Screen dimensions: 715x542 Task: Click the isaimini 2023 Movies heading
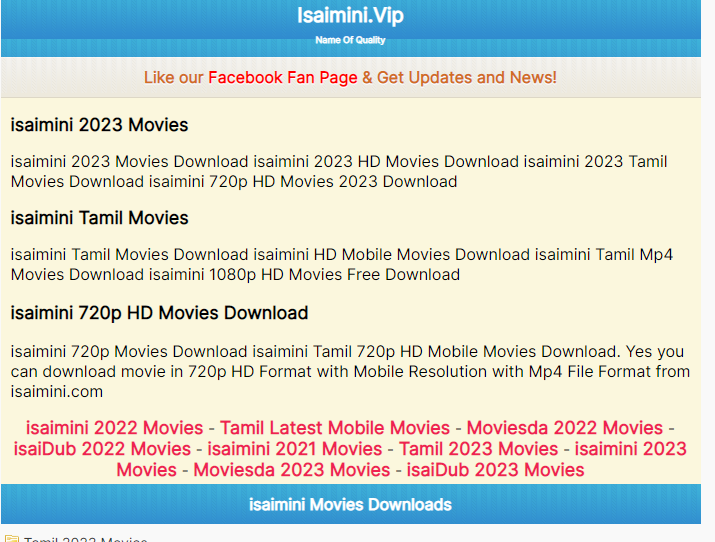pos(99,125)
